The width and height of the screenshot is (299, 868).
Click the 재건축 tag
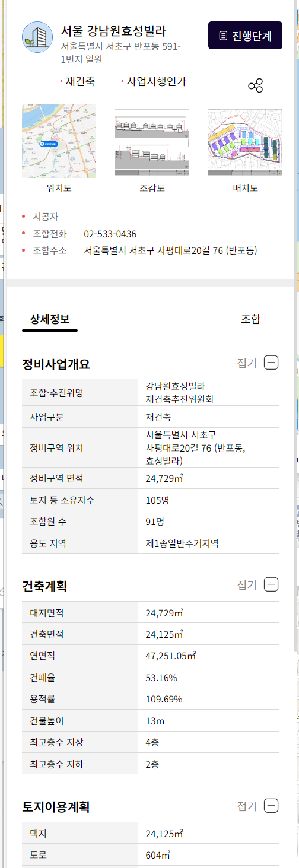click(80, 81)
